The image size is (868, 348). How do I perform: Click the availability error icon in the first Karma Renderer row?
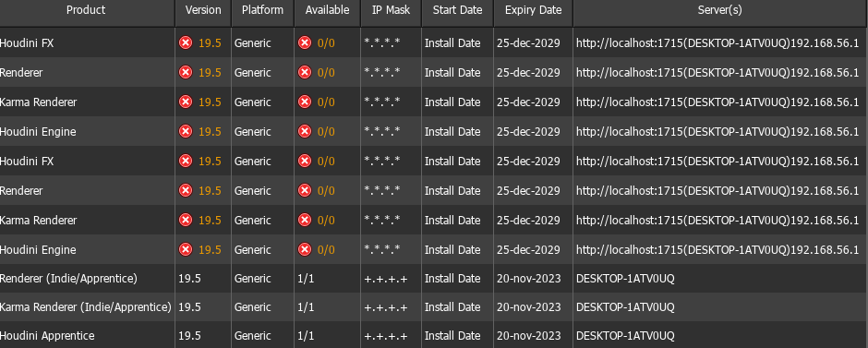305,102
